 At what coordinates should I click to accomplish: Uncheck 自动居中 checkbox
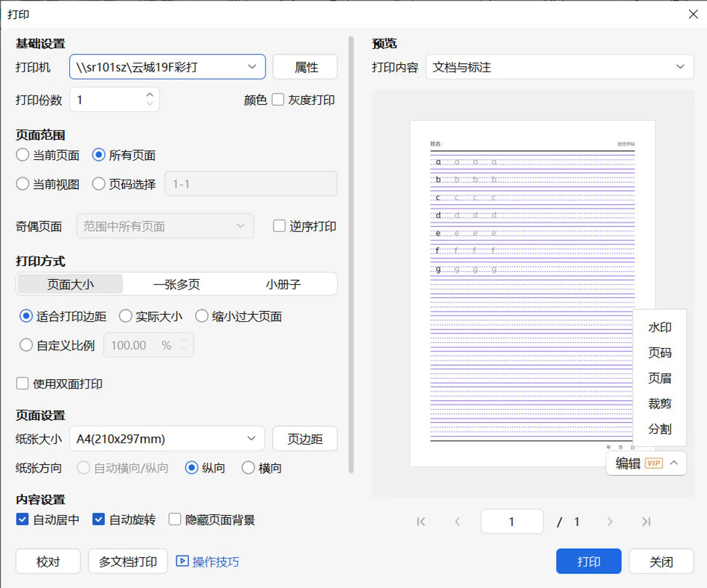pyautogui.click(x=22, y=519)
